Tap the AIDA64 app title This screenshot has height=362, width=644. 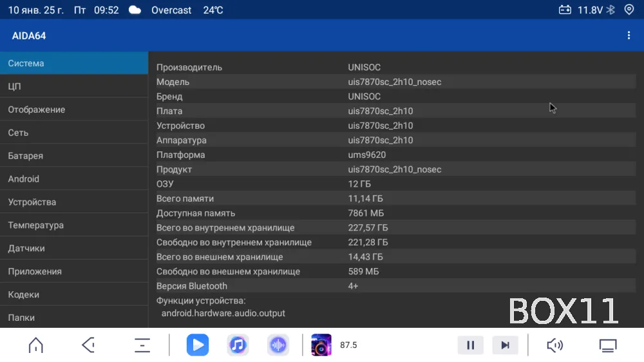coord(29,35)
